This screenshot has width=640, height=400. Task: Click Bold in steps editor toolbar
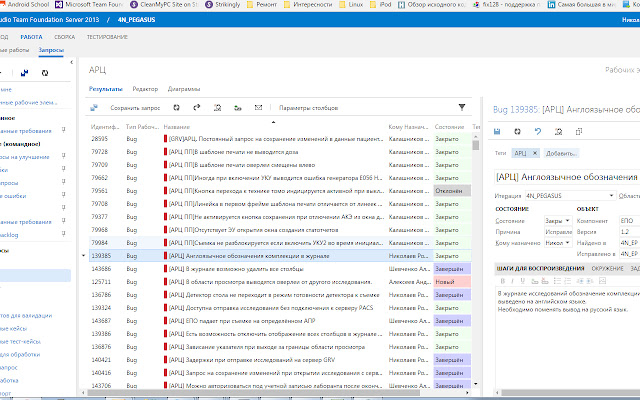pyautogui.click(x=502, y=281)
